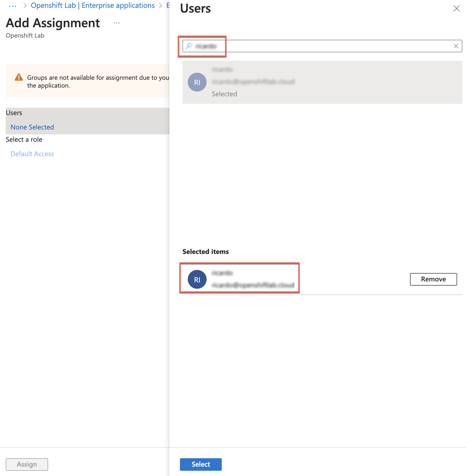Screen dimensions: 466x476
Task: Click the Assign button
Action: tap(27, 464)
